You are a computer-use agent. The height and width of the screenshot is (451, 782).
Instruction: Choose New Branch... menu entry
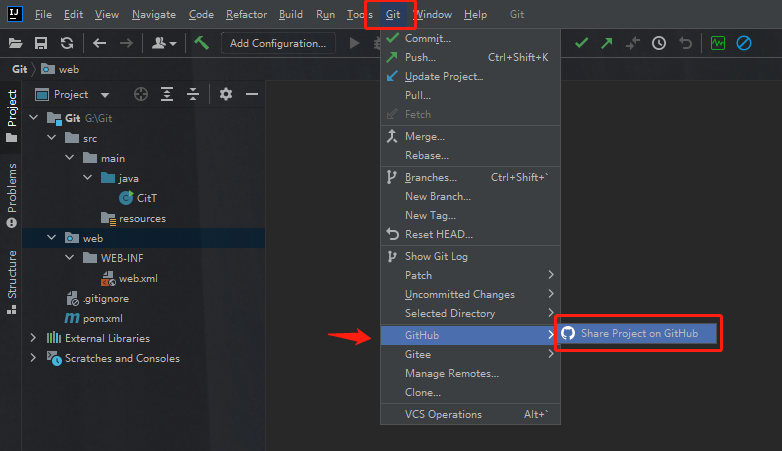(x=470, y=196)
